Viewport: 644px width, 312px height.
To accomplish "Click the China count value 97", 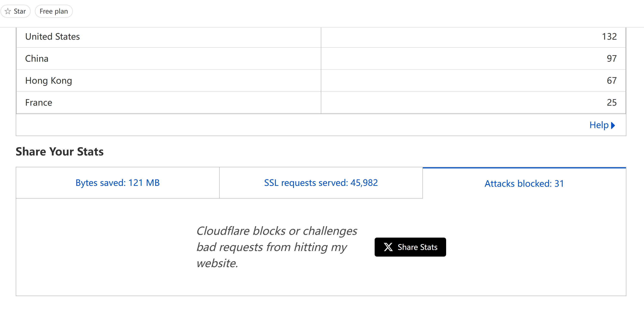I will (x=612, y=59).
